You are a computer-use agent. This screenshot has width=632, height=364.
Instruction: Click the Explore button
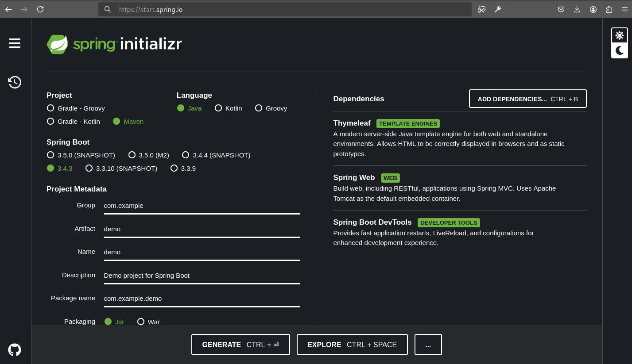(x=352, y=345)
